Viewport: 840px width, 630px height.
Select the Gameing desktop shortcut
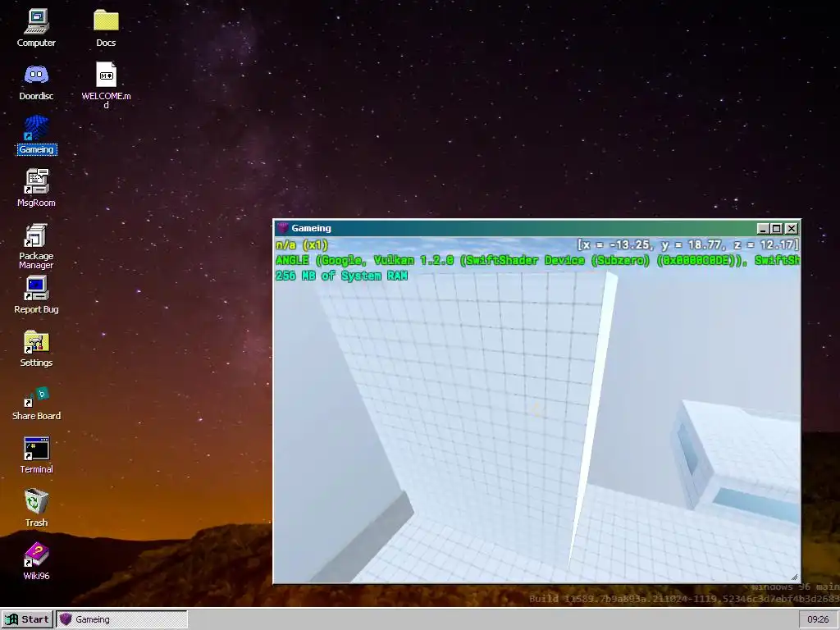36,135
